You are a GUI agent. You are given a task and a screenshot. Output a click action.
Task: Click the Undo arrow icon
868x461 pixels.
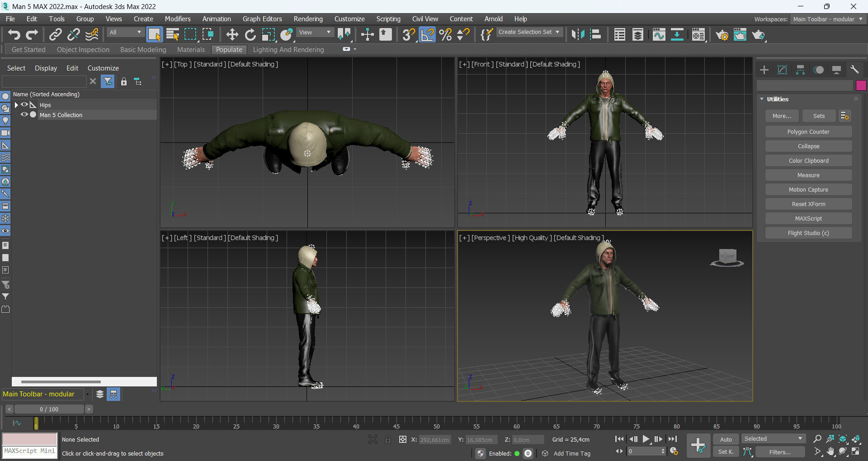(14, 35)
